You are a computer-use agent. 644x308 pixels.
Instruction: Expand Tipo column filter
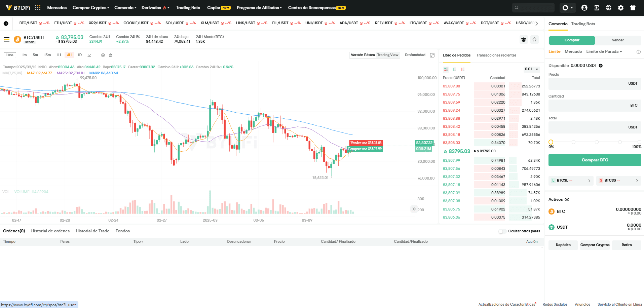[138, 242]
